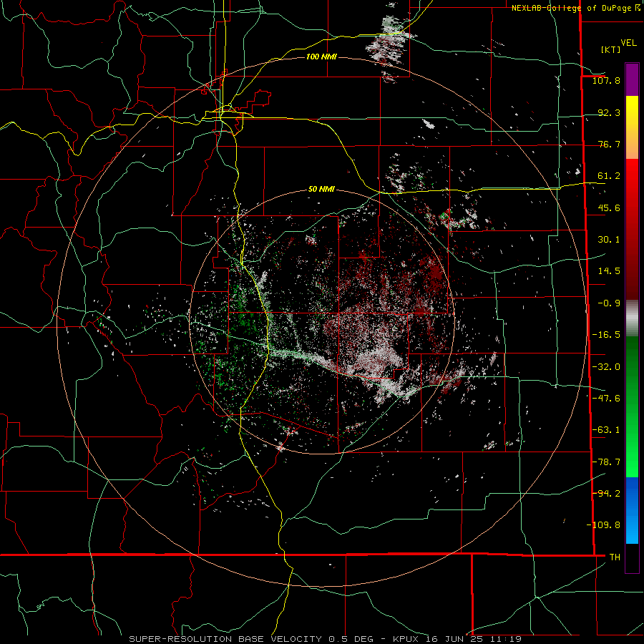Click the TH threshold label
This screenshot has height=644, width=644.
[x=615, y=557]
